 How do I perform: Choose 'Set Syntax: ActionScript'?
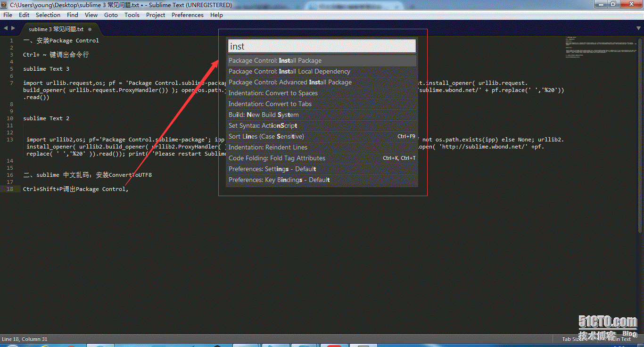tap(322, 125)
